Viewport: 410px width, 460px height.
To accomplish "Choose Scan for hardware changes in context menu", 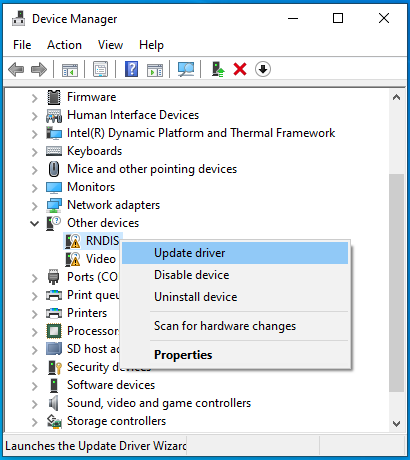I will 235,326.
